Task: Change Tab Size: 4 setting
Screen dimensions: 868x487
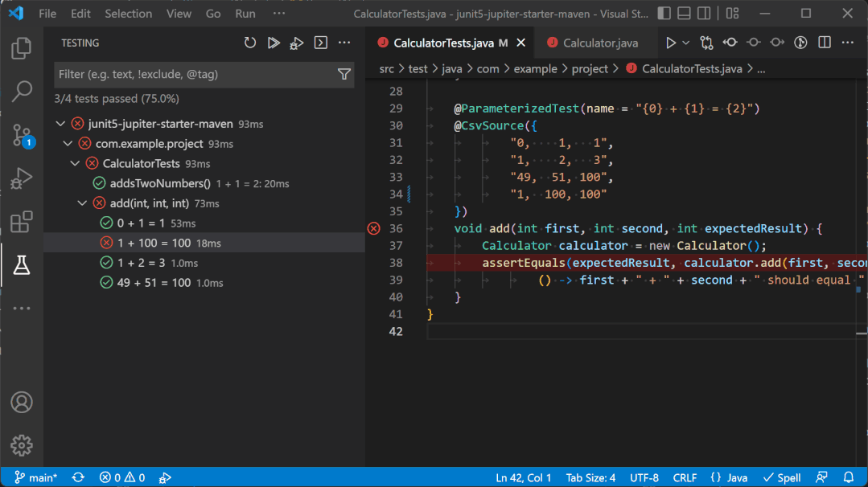Action: 590,477
